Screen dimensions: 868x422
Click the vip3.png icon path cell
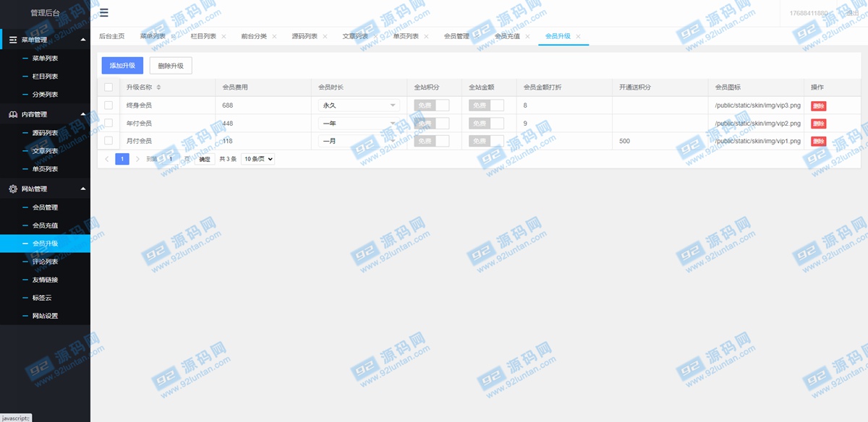pos(756,105)
